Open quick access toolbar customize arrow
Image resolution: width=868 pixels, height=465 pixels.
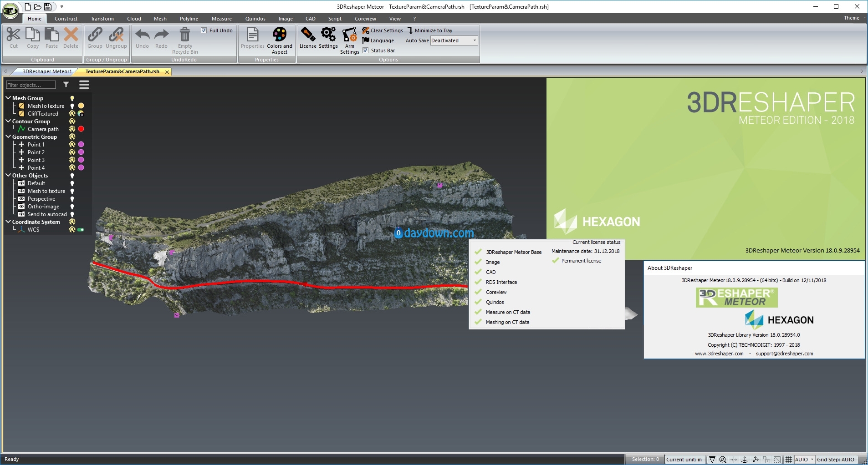point(61,7)
